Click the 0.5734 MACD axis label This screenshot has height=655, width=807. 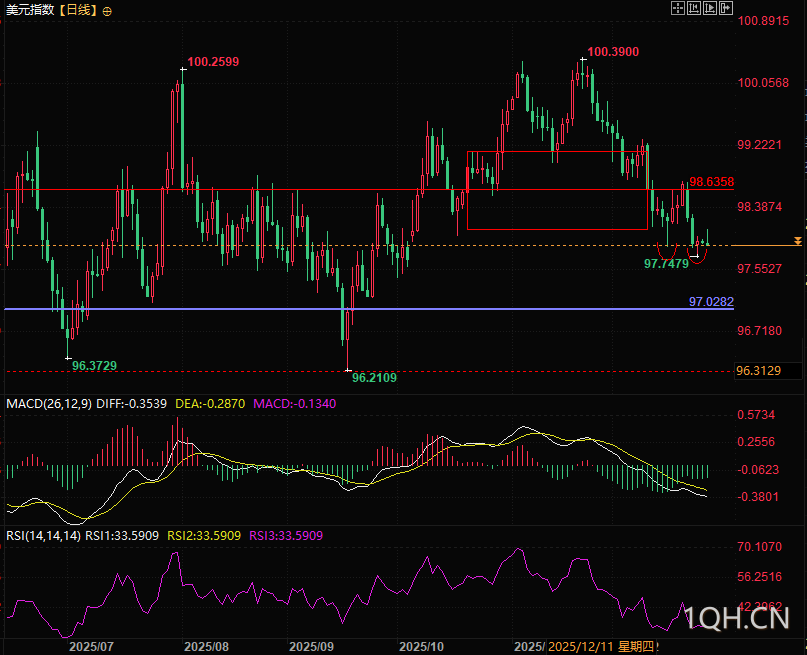click(756, 415)
